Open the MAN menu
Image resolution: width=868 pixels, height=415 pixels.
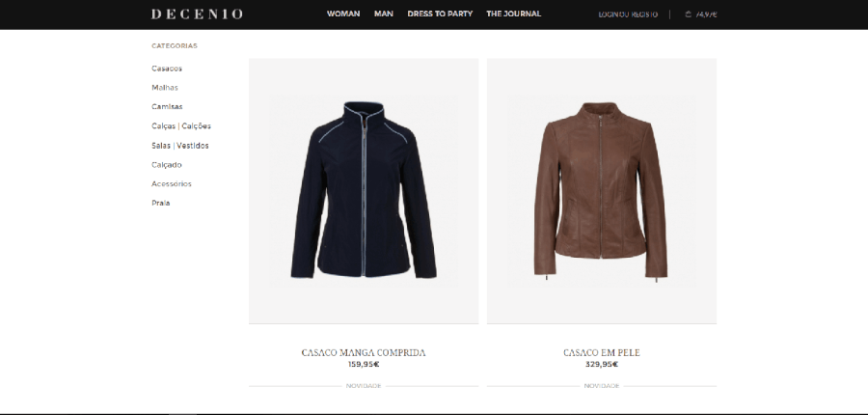point(384,14)
